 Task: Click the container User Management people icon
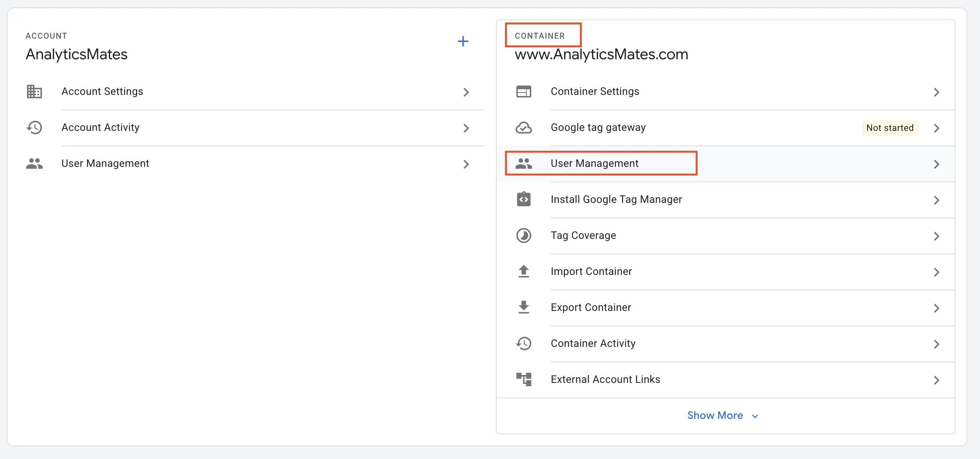tap(523, 163)
